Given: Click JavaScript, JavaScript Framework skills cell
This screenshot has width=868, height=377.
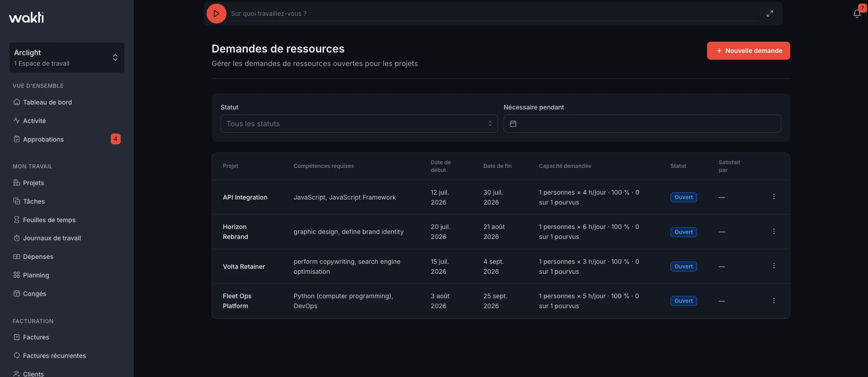Looking at the screenshot, I should tap(344, 197).
